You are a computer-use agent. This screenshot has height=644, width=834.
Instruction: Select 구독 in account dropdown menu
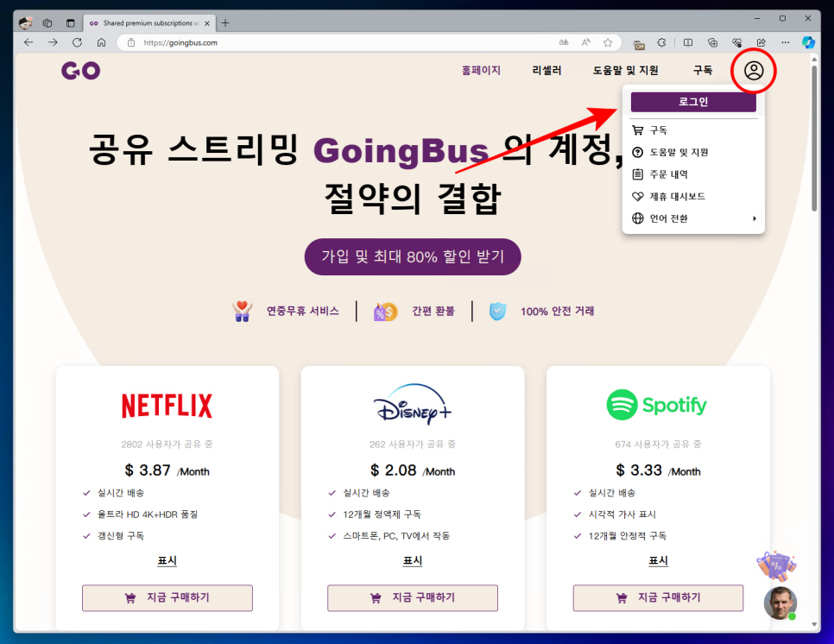point(693,130)
